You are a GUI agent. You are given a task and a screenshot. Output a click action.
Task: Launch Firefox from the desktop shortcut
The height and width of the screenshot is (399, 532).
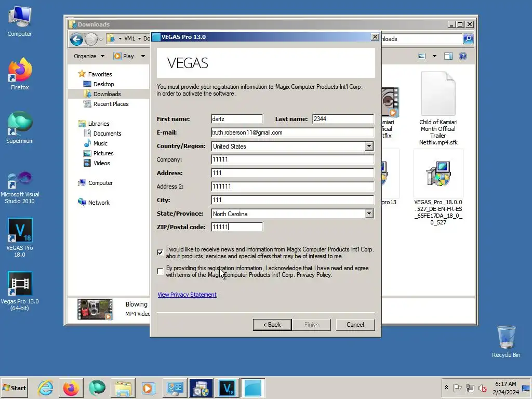point(20,74)
